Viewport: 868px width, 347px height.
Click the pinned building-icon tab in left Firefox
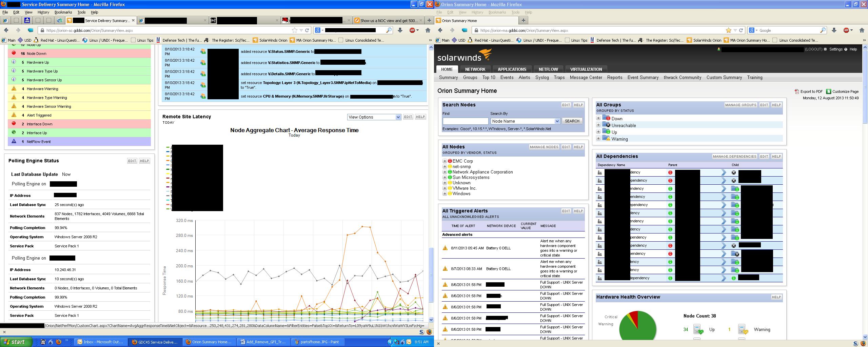pos(27,20)
